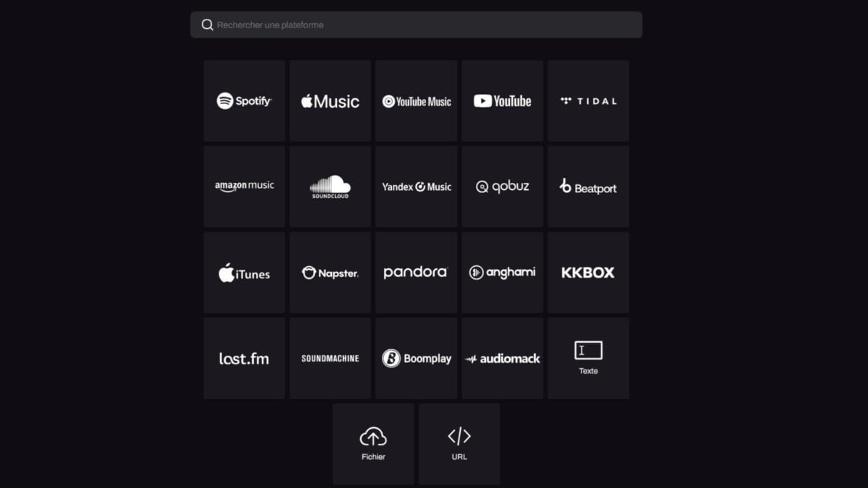Choose Yandex Music platform
This screenshot has width=868, height=488.
[416, 187]
